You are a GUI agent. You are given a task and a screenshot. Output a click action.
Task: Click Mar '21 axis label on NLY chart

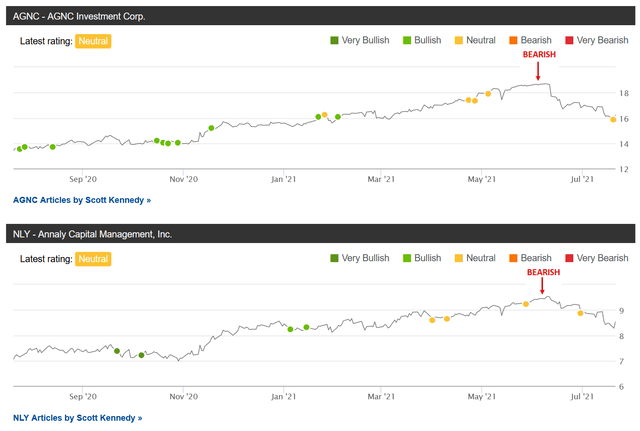point(381,396)
